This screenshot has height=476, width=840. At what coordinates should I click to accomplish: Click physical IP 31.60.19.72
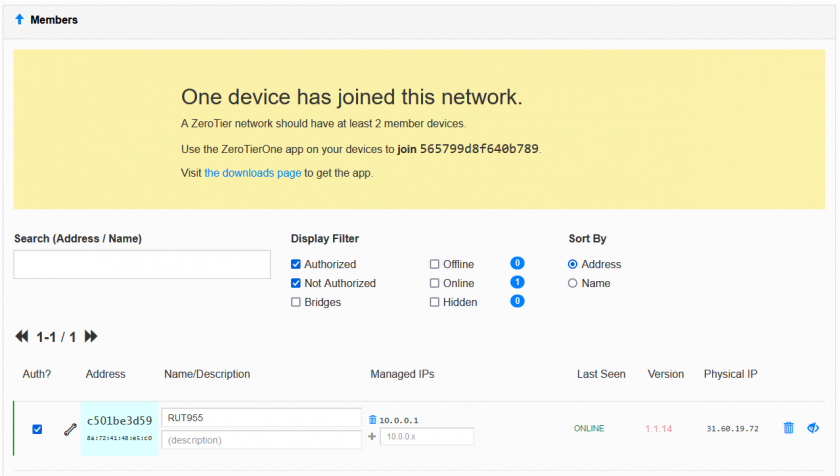(x=732, y=429)
